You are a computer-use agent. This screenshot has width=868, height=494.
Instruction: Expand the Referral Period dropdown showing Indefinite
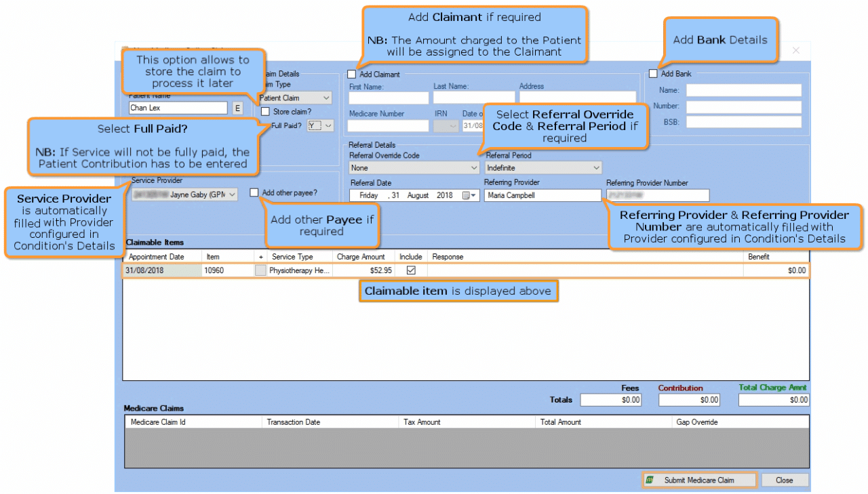pyautogui.click(x=543, y=167)
